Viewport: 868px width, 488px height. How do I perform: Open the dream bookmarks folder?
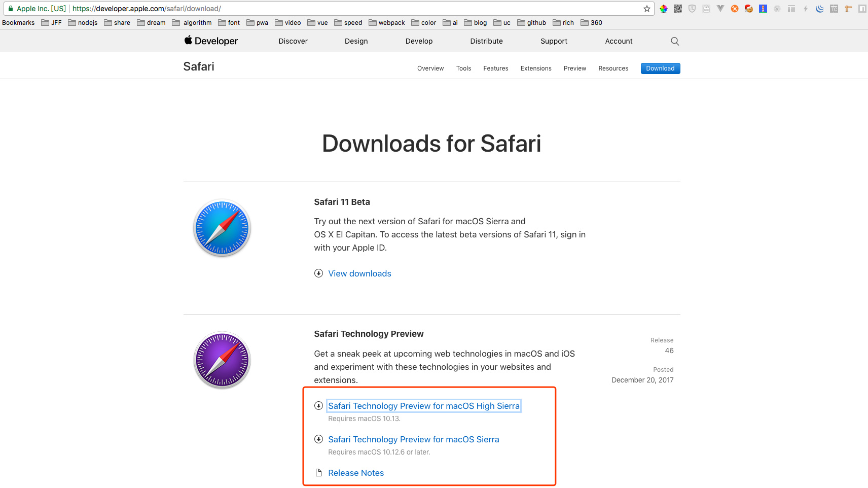[x=151, y=23]
